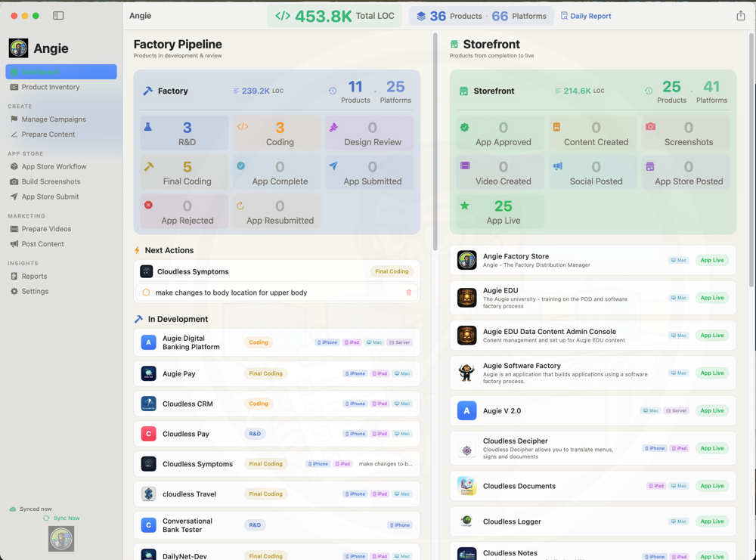Mark 'make changes to body location' task complete
This screenshot has width=756, height=560.
tap(146, 292)
